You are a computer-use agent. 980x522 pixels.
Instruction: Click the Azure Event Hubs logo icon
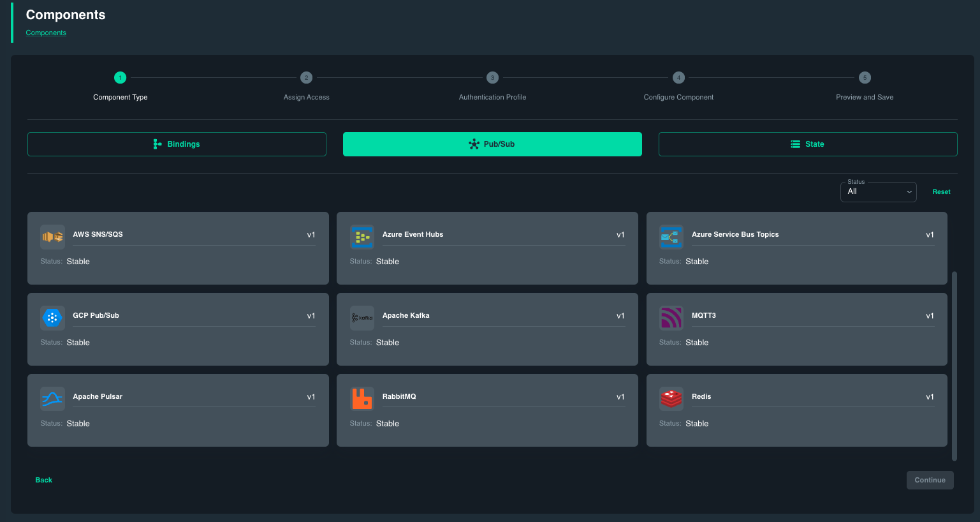[x=362, y=237]
